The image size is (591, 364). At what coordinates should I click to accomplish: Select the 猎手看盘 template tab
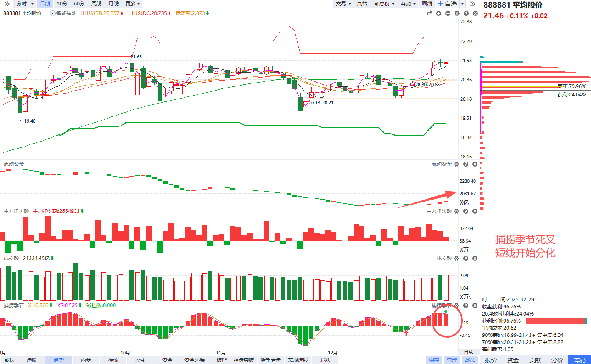[x=271, y=360]
